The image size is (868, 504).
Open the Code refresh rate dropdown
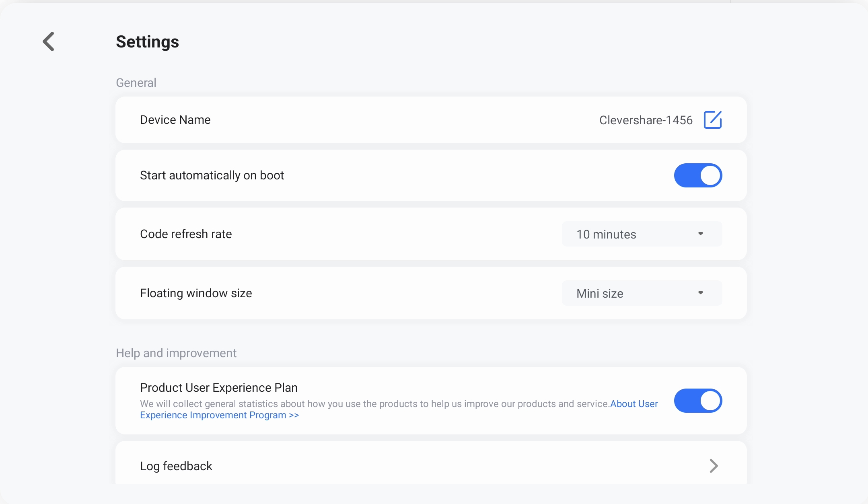[x=642, y=234]
